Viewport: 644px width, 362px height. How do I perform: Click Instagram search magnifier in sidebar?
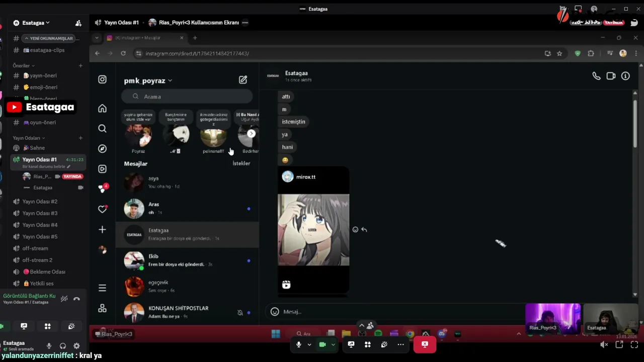(102, 128)
